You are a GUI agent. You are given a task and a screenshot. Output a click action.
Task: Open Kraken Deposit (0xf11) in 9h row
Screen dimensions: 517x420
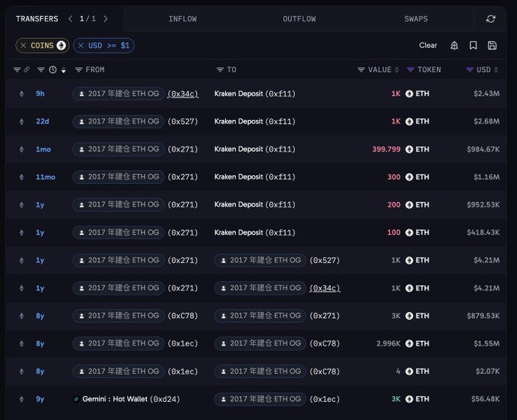point(255,94)
